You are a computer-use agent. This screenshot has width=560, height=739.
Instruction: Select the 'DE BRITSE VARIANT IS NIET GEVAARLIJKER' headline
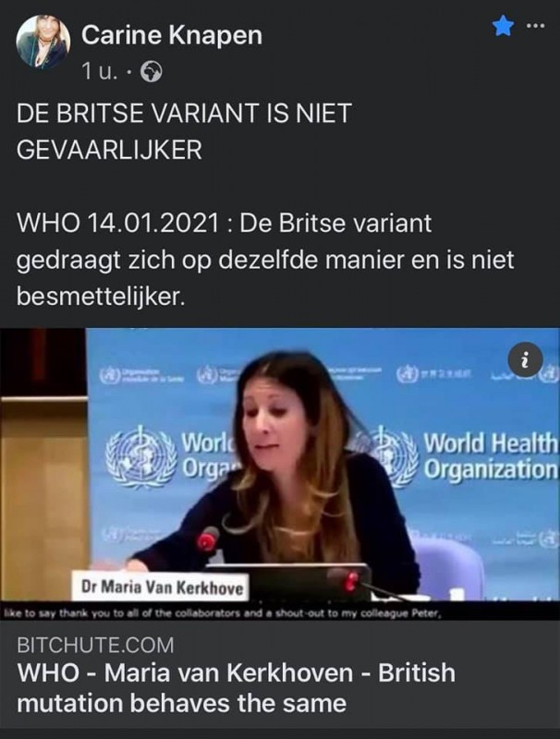click(x=184, y=131)
